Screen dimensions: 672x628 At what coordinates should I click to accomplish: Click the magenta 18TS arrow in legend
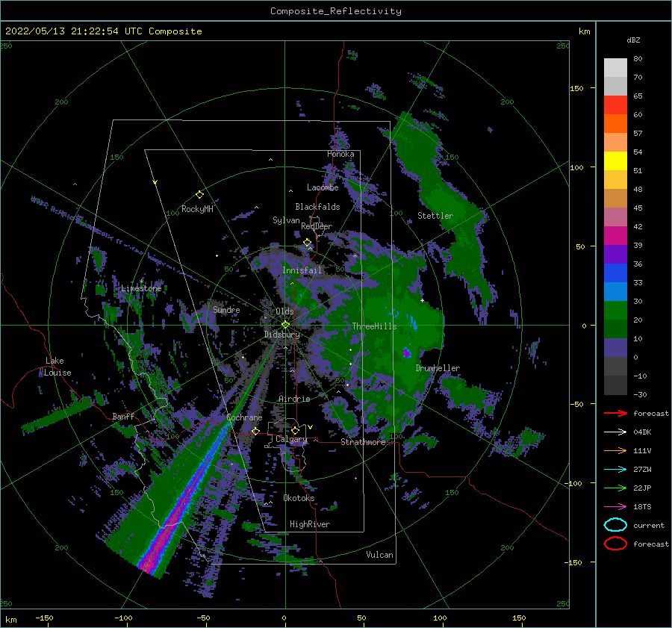click(615, 507)
